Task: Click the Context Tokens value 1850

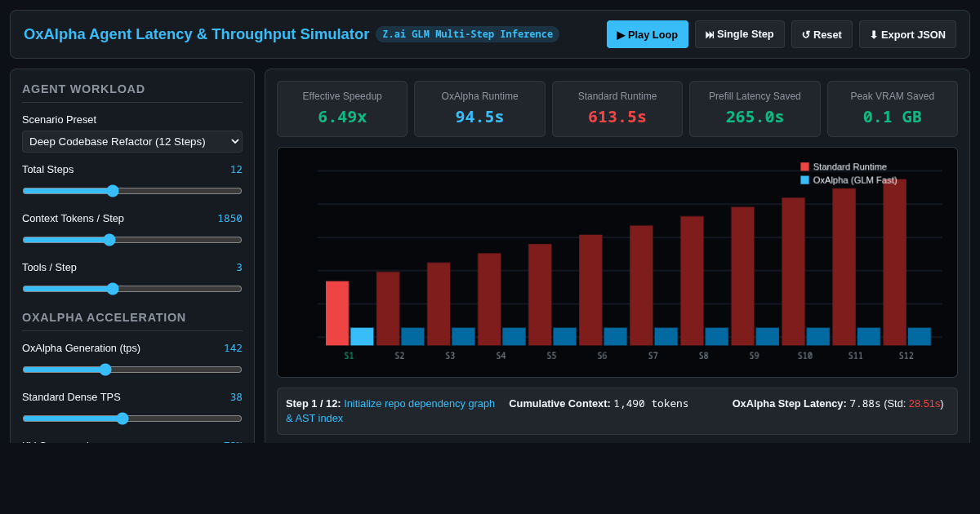Action: tap(229, 219)
